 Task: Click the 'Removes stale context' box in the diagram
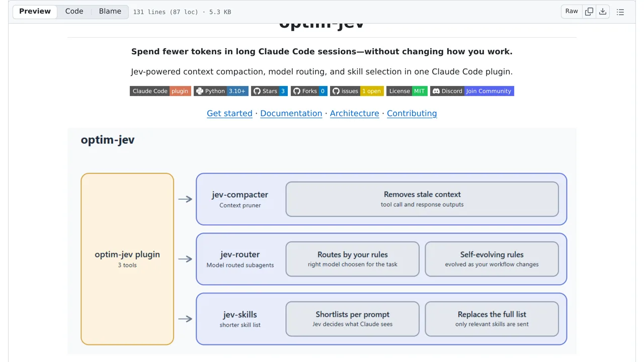pyautogui.click(x=422, y=199)
